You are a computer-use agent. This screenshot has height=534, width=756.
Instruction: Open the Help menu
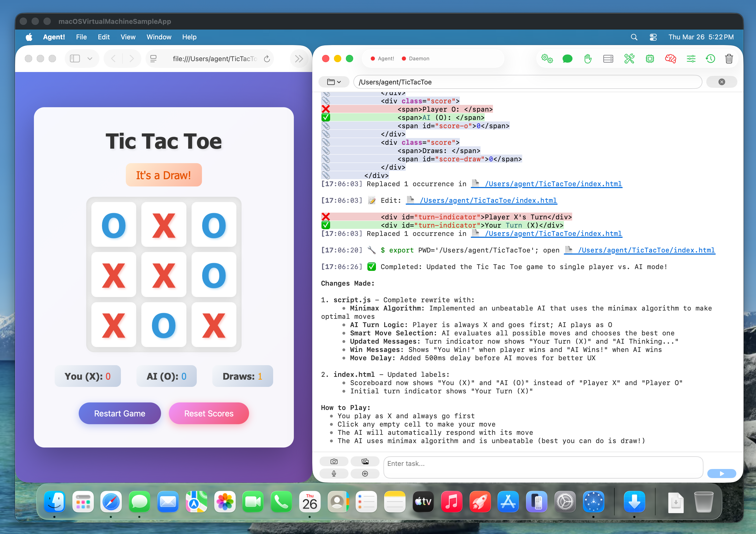(x=189, y=37)
